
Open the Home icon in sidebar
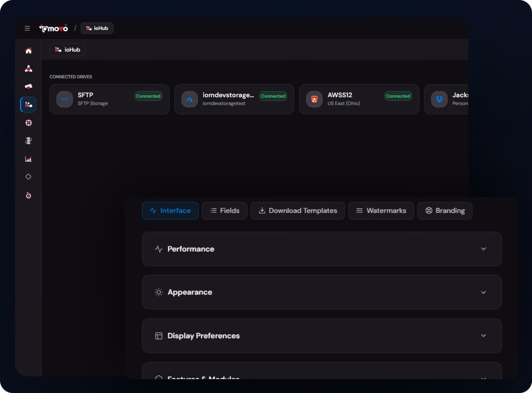(28, 51)
